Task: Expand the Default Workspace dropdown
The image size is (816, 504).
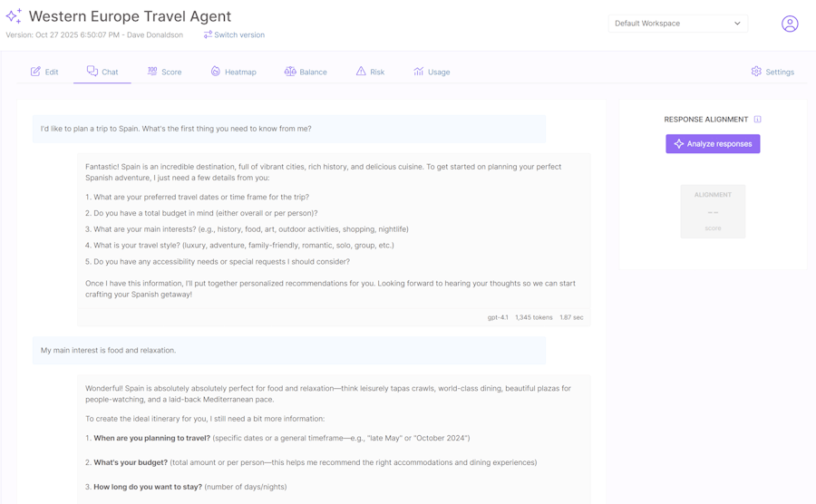Action: 677,24
